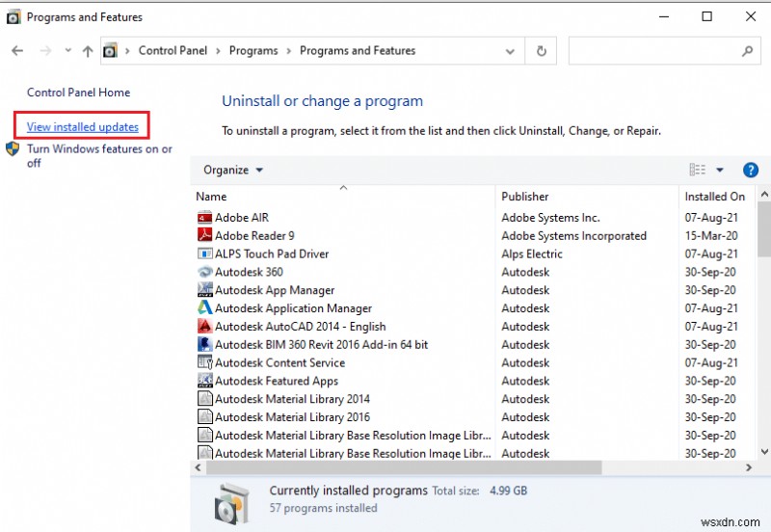Select Autodesk BIM 360 Revit 2016 Add-in
The height and width of the screenshot is (532, 771).
(322, 345)
